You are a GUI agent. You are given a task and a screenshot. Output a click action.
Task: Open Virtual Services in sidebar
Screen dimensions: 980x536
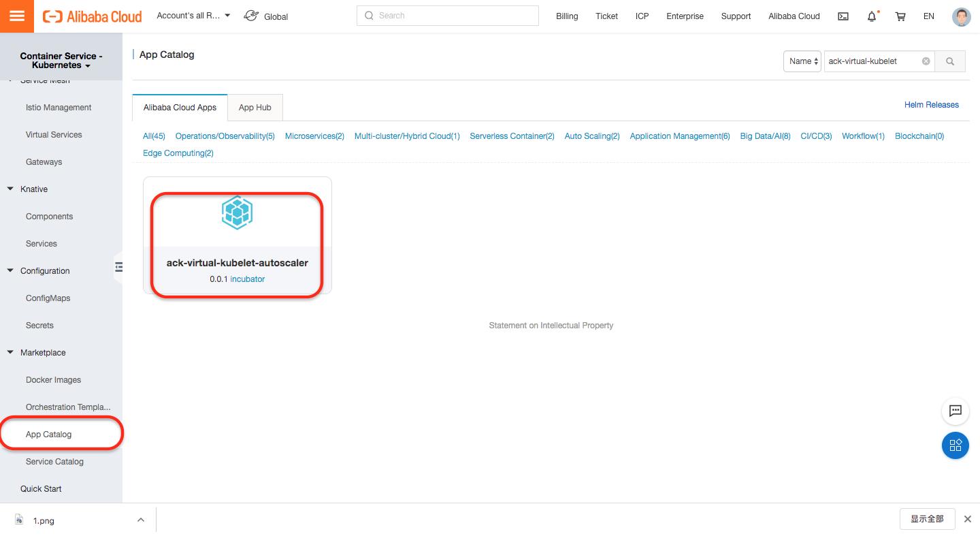54,135
